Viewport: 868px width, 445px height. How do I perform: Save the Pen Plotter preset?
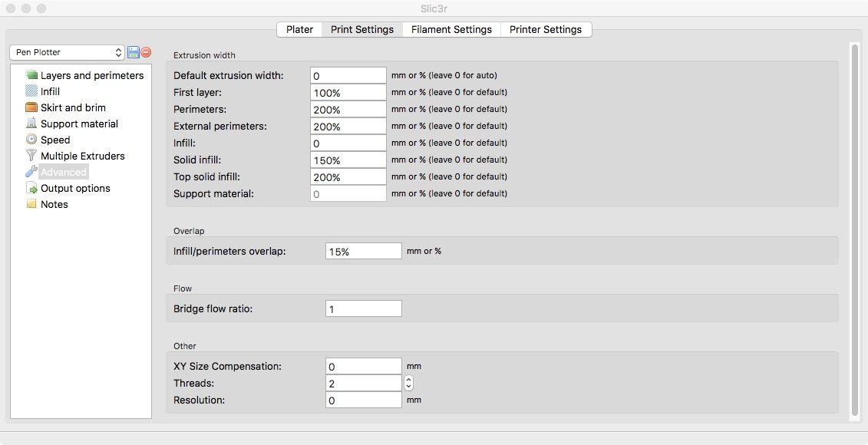[x=132, y=52]
